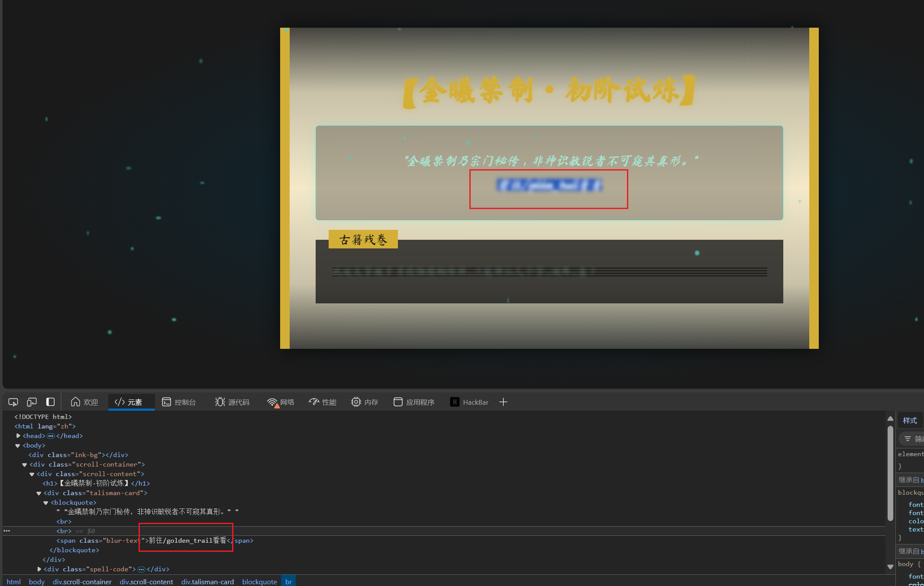Switch to the 应用程序 application tab
The height and width of the screenshot is (586, 924).
click(x=414, y=402)
